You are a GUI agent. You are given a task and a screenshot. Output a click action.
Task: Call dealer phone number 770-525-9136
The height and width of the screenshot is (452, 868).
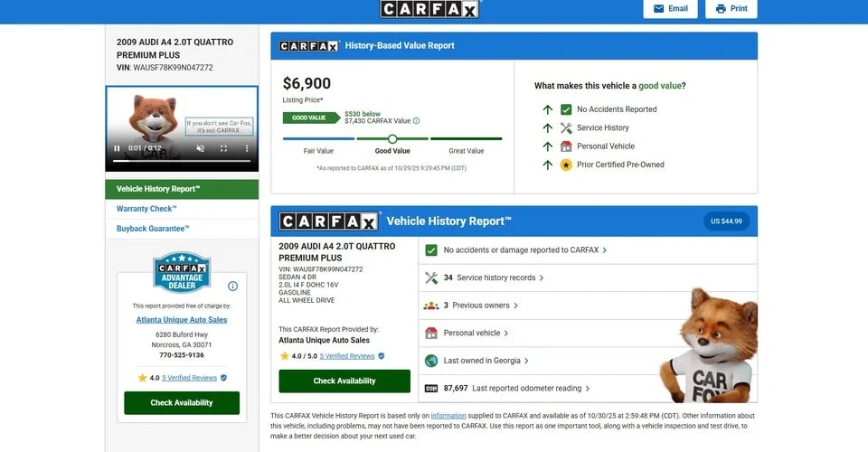click(182, 355)
